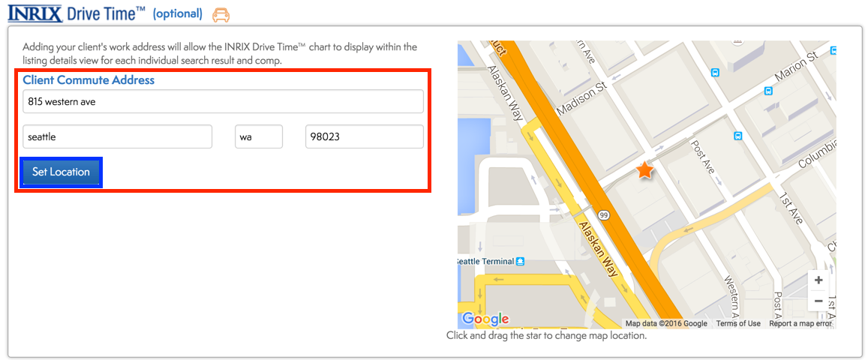Select the transit stop icon below Marion St
Viewport: 868px width, 360px height.
coord(767,91)
